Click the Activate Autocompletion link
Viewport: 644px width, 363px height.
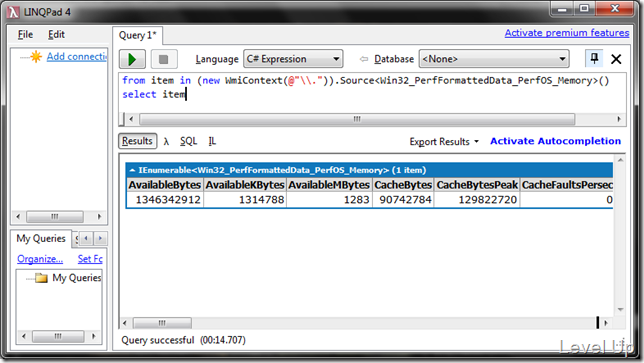coord(555,141)
